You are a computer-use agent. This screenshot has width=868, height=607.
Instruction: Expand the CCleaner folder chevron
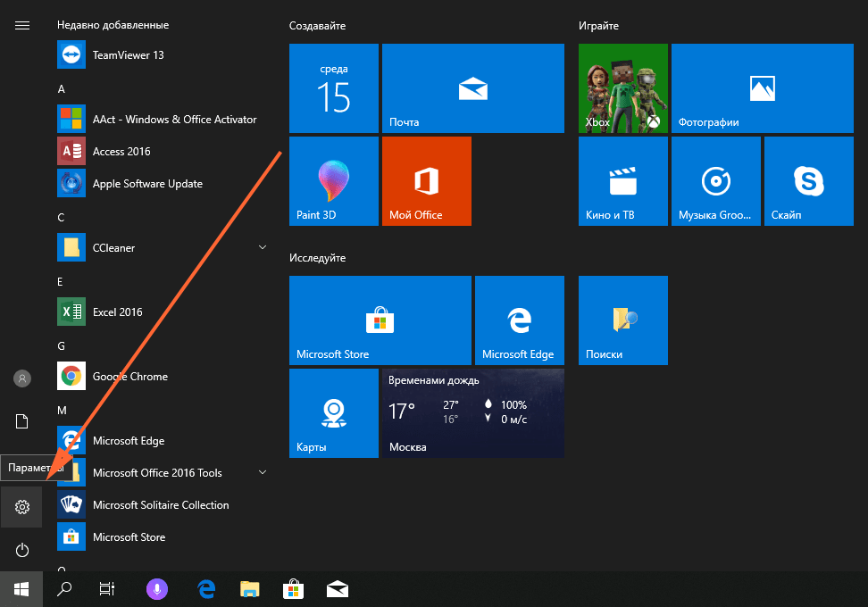pyautogui.click(x=263, y=247)
